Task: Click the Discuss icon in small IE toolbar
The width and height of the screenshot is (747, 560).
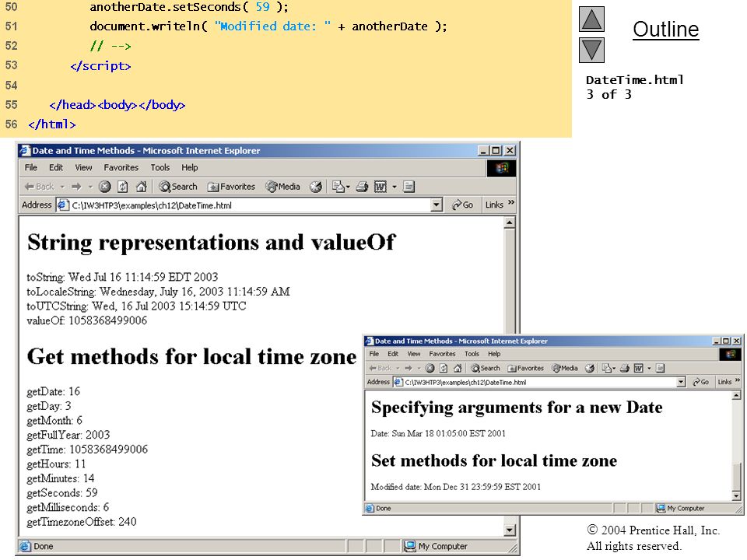Action: point(660,368)
